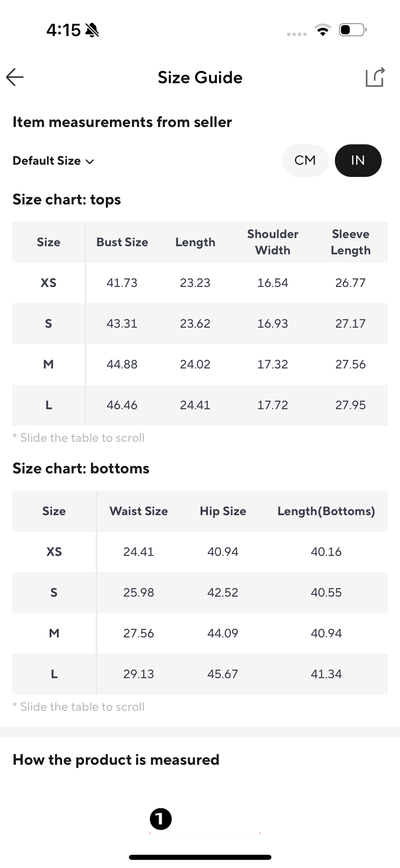400x868 pixels.
Task: Tap the Hip Size column header
Action: (x=223, y=511)
